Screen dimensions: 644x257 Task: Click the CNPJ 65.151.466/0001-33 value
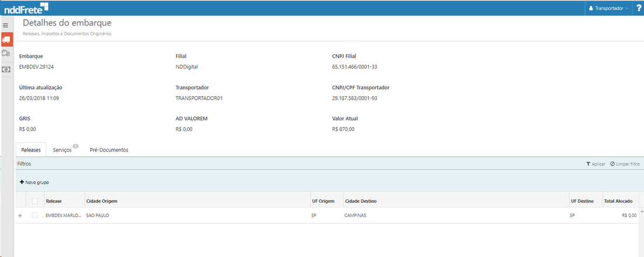pos(355,67)
